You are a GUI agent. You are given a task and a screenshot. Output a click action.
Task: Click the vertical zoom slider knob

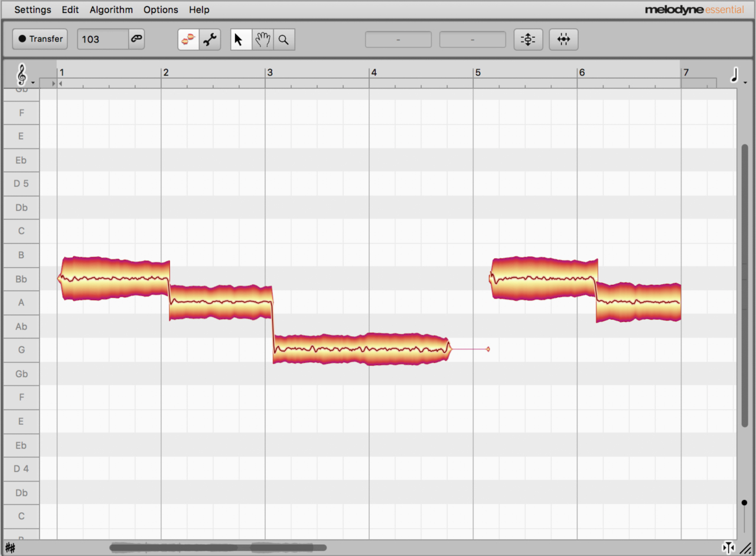744,503
